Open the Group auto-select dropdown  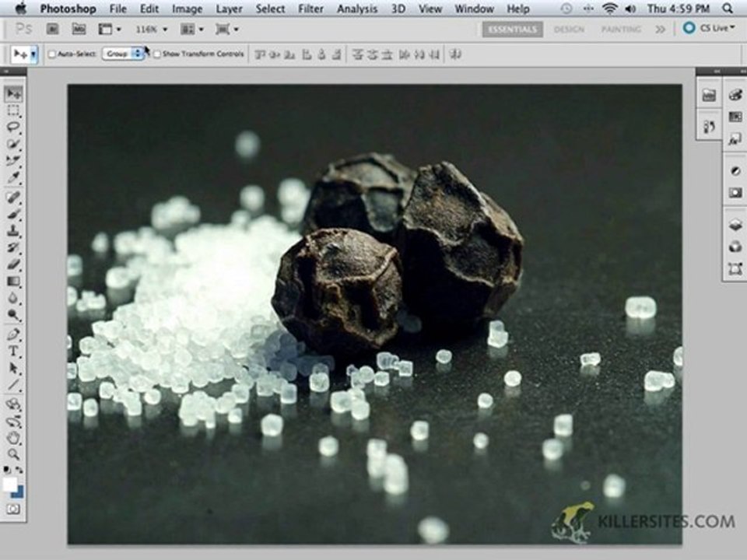click(x=123, y=54)
